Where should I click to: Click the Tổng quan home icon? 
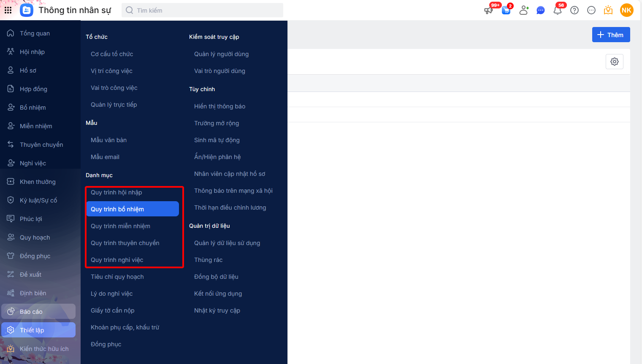pos(11,33)
